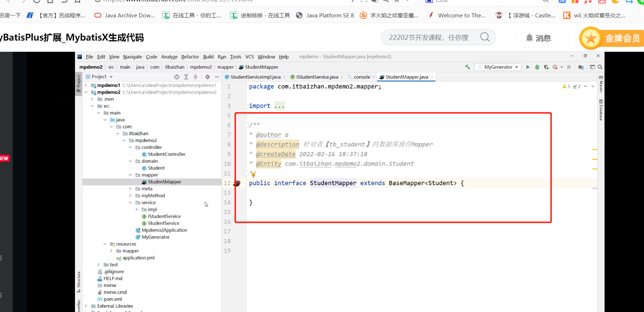
Task: Click the typo indicator showing 2
Action: pyautogui.click(x=577, y=86)
